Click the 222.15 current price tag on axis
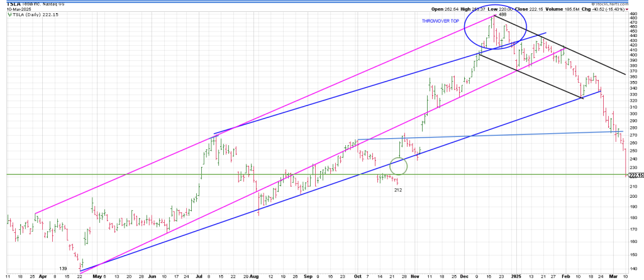This screenshot has height=280, width=644. pyautogui.click(x=635, y=176)
